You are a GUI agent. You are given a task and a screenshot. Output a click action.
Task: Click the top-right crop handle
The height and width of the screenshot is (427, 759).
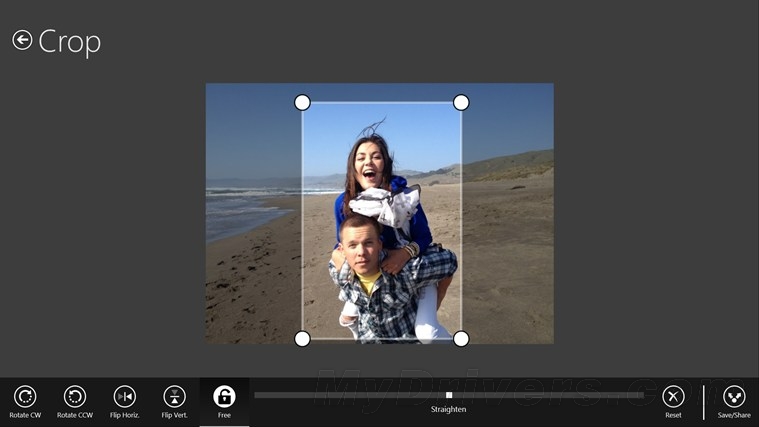tap(461, 103)
